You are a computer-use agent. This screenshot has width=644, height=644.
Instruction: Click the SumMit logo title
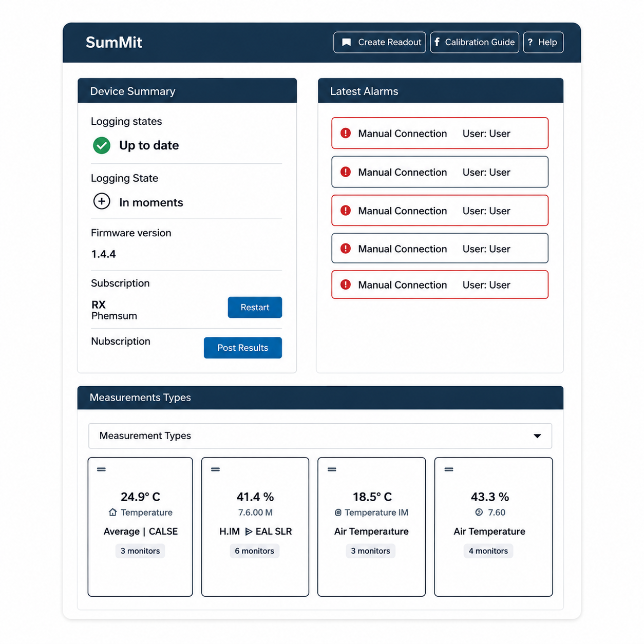coord(114,42)
